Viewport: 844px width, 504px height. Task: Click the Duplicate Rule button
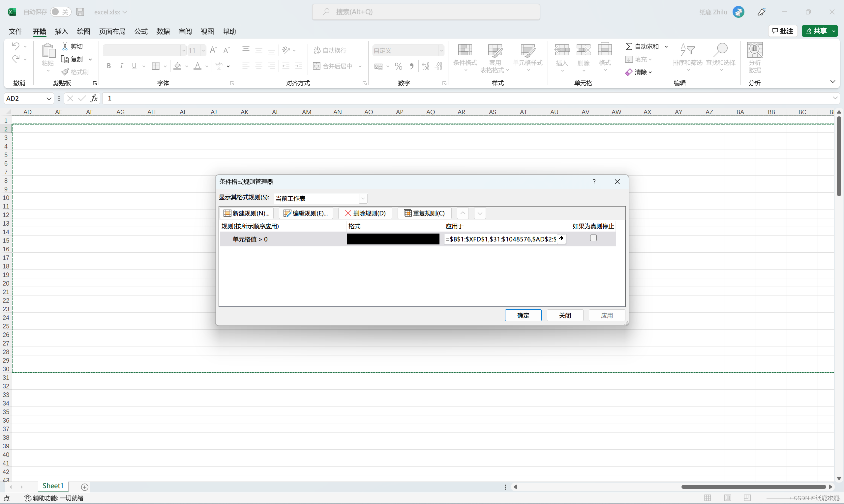[424, 213]
